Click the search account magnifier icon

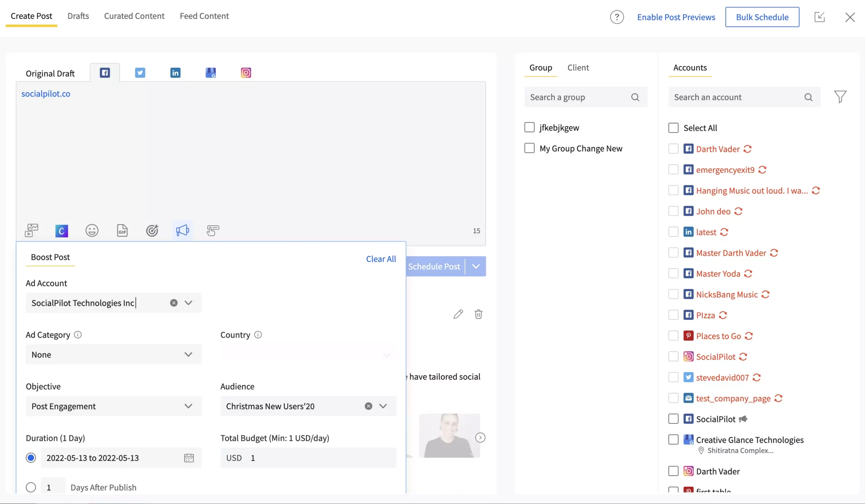point(808,97)
